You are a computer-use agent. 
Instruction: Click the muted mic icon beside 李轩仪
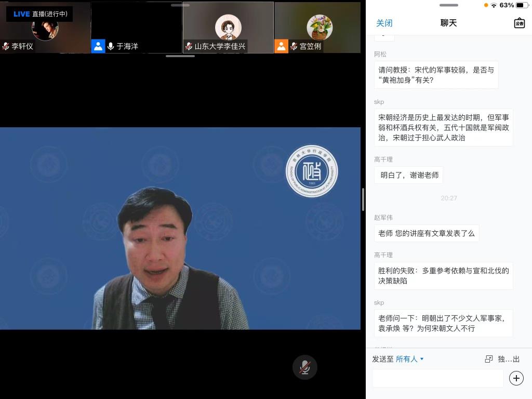[x=6, y=46]
